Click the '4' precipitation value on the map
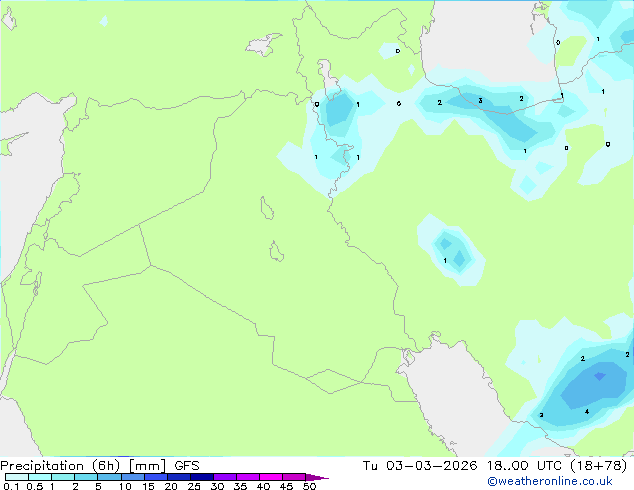Viewport: 634px width, 490px height. click(587, 412)
